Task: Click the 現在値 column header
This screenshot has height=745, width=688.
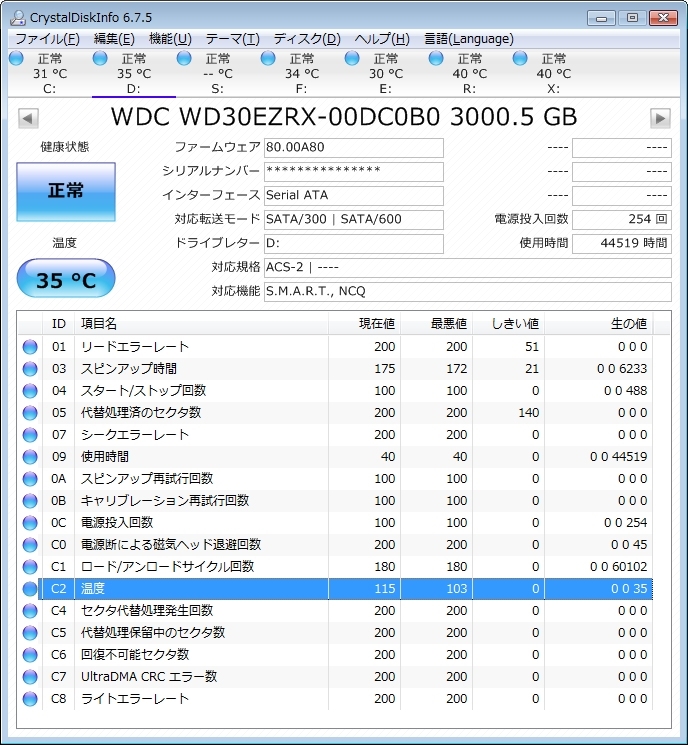Action: pos(364,324)
